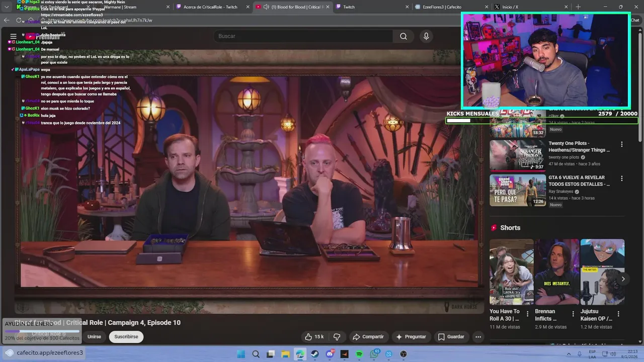Open a new browser tab
Image resolution: width=644 pixels, height=362 pixels.
[578, 7]
